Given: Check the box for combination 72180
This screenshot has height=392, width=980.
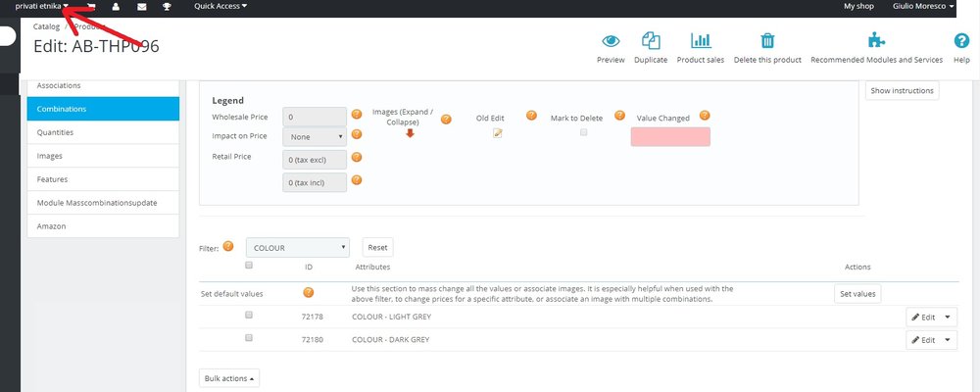Looking at the screenshot, I should click(249, 337).
